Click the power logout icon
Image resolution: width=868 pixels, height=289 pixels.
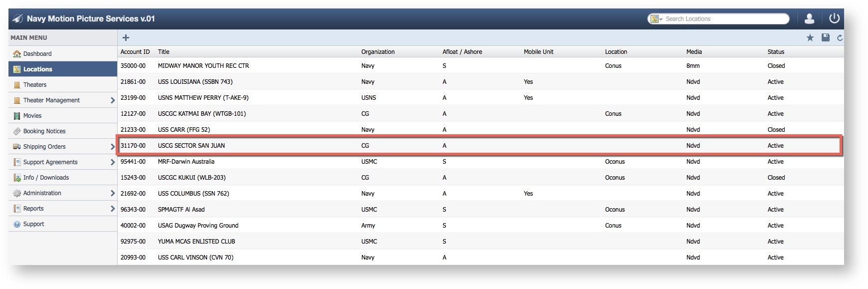coord(834,19)
